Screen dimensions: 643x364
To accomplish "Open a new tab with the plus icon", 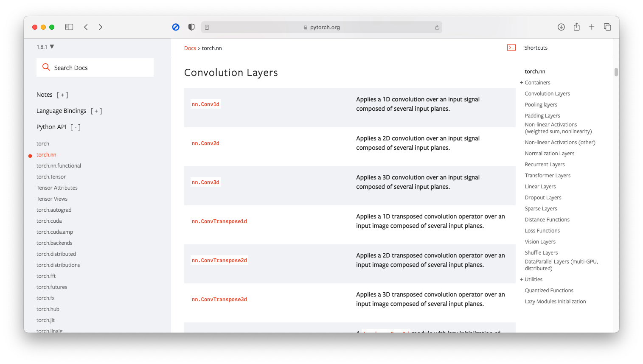I will click(592, 27).
